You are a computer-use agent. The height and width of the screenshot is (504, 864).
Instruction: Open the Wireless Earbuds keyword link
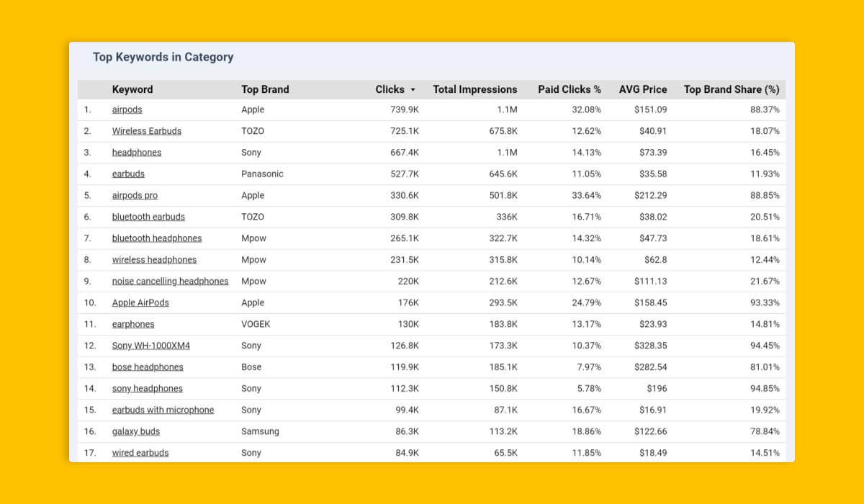pos(147,131)
